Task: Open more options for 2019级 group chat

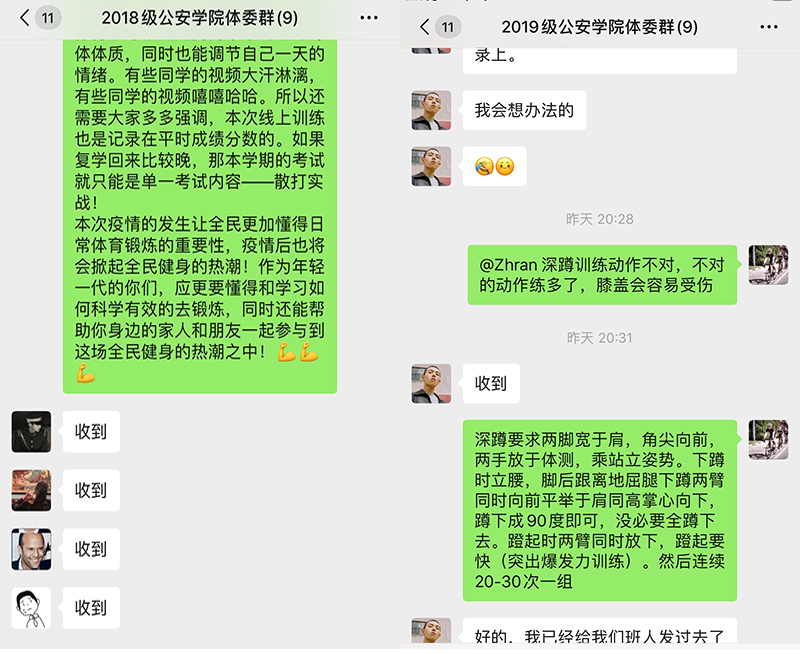Action: [x=768, y=27]
